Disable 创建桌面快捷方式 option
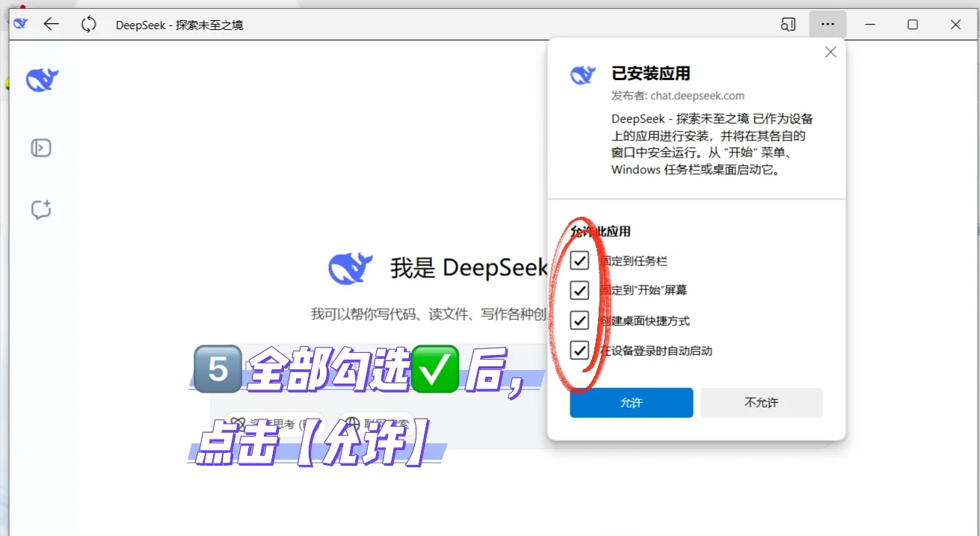This screenshot has height=536, width=980. click(580, 320)
